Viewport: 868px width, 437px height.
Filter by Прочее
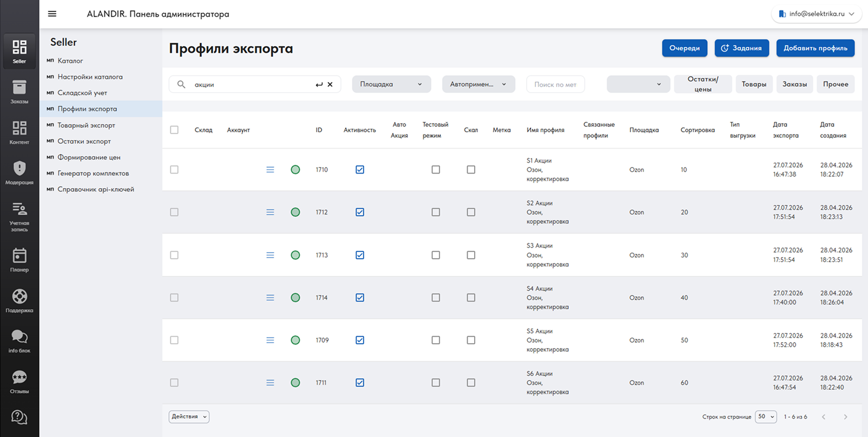coord(835,84)
